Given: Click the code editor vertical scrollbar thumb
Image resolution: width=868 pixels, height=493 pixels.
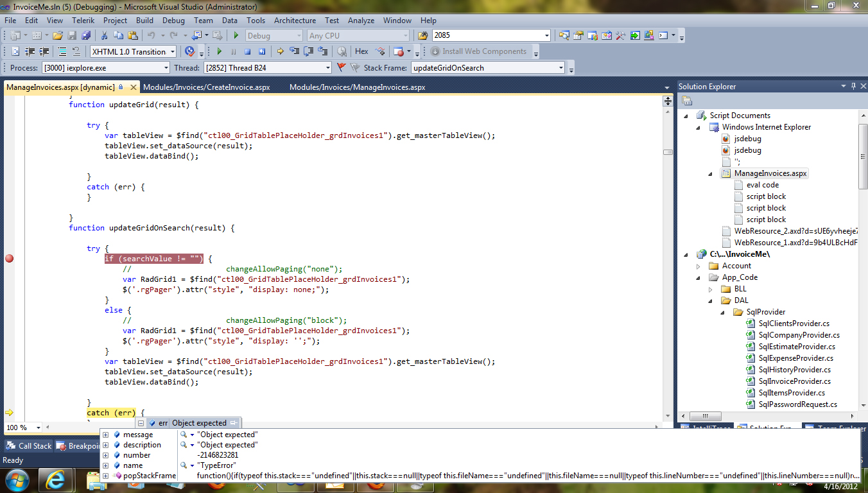Looking at the screenshot, I should tap(668, 152).
